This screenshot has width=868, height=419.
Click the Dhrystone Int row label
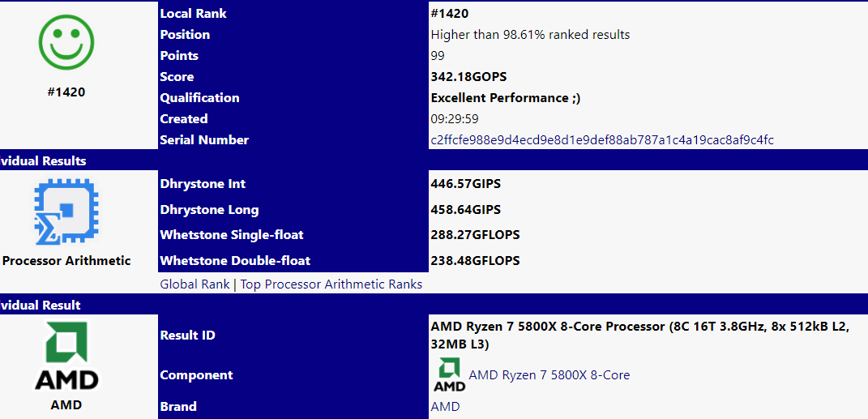(203, 184)
